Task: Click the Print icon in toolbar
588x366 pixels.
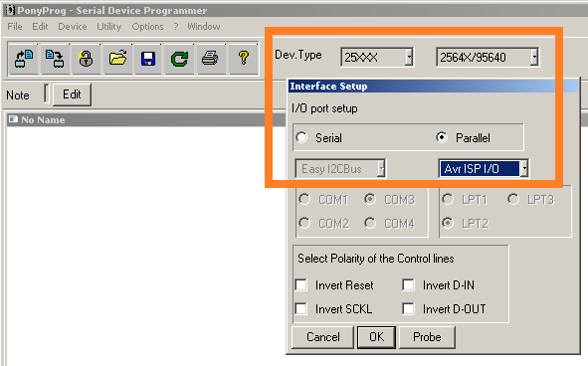Action: pos(210,59)
